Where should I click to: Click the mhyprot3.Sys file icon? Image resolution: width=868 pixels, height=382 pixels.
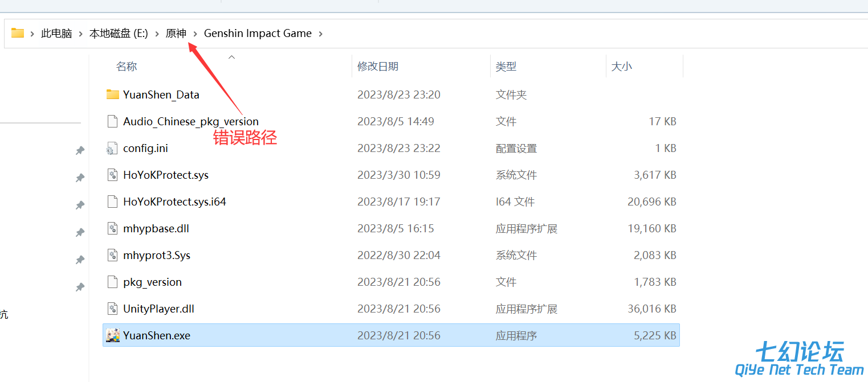(x=112, y=255)
